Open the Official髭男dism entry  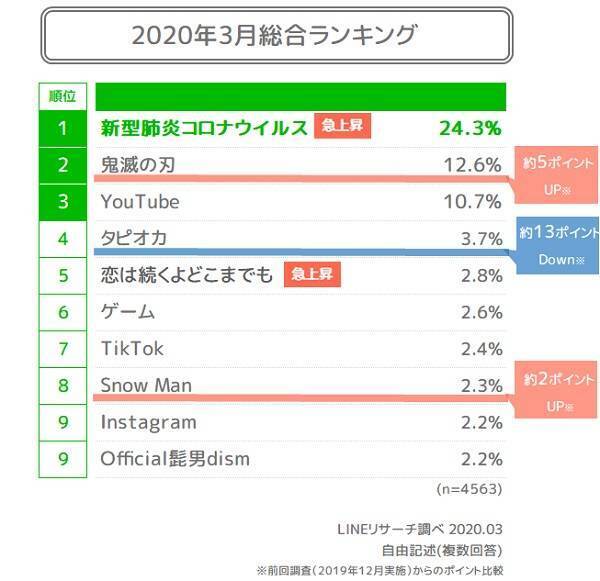175,459
